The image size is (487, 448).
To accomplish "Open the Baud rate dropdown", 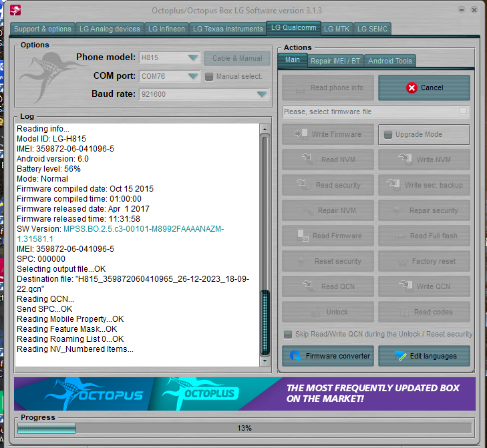I will 262,94.
